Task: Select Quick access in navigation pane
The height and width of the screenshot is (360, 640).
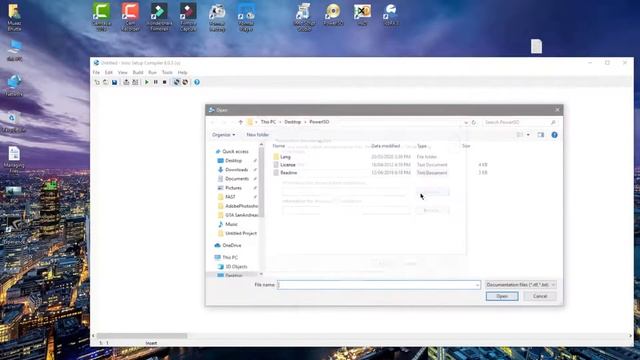Action: (235, 151)
